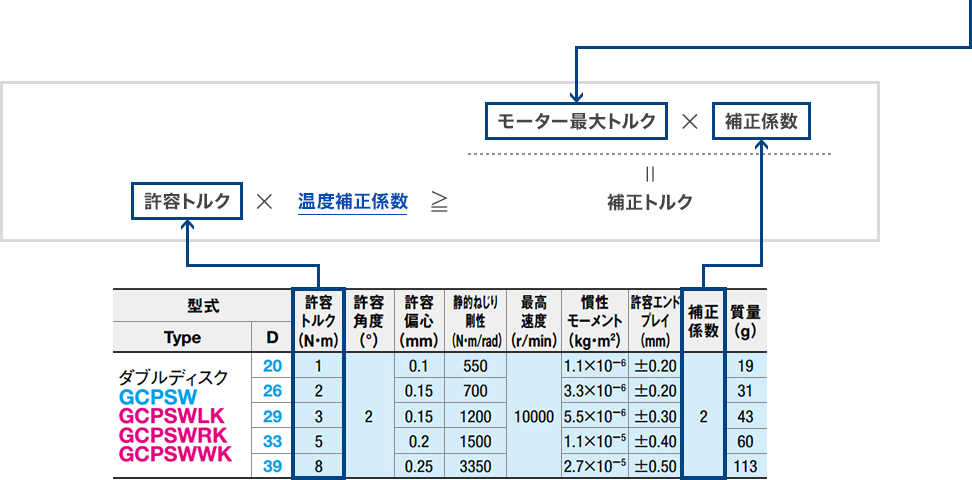Click the 慣性モーメント column header
This screenshot has width=972, height=480.
pyautogui.click(x=594, y=321)
